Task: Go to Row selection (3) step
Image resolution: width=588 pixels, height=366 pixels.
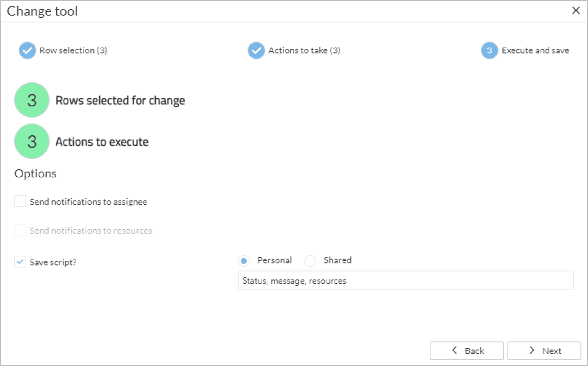Action: (x=73, y=50)
